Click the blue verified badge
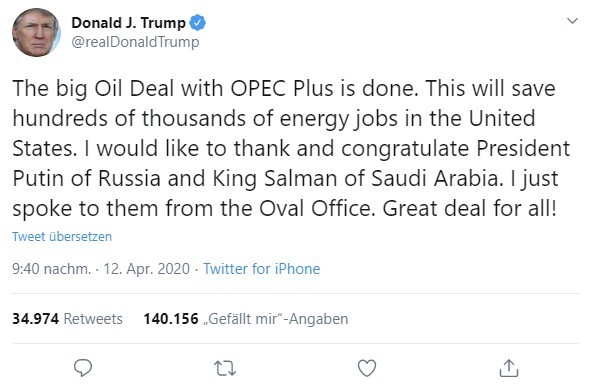 [197, 23]
